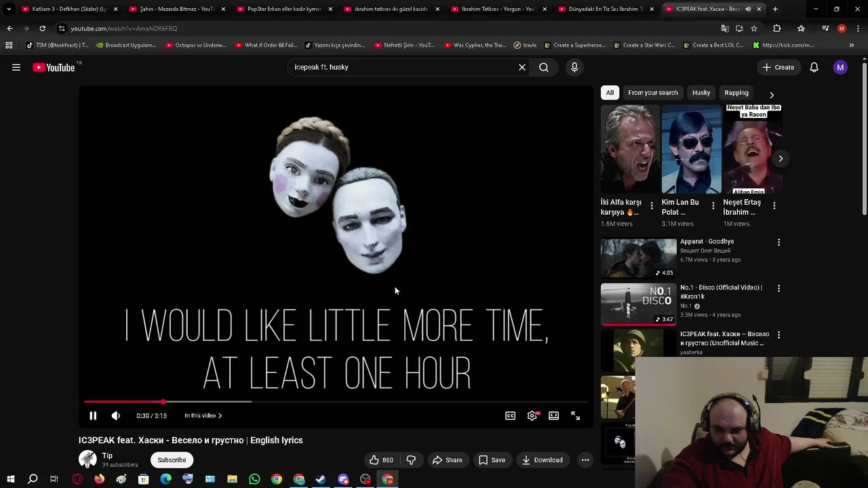Open the 'Tip' channel name link
Viewport: 868px width, 488px height.
tap(107, 456)
